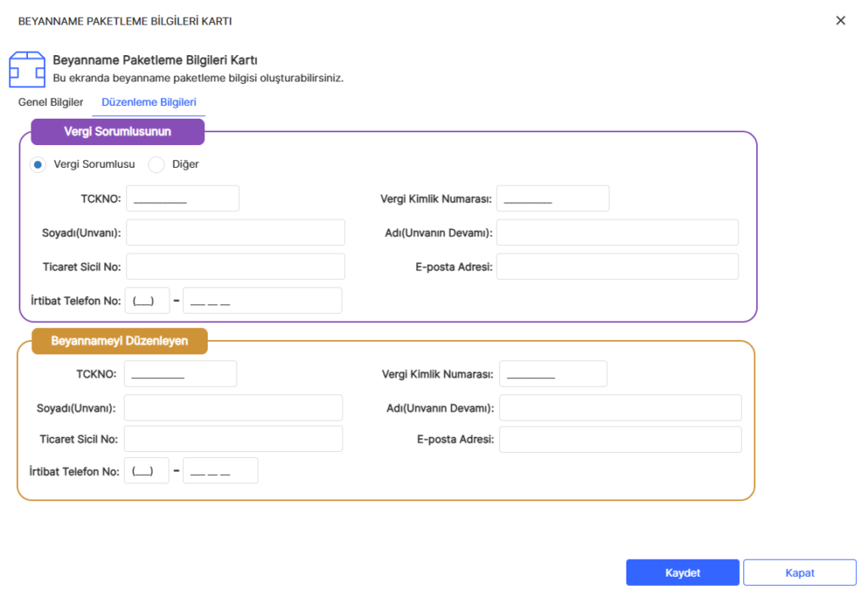Close the Beyanname Paketleme dialog with X

(840, 20)
